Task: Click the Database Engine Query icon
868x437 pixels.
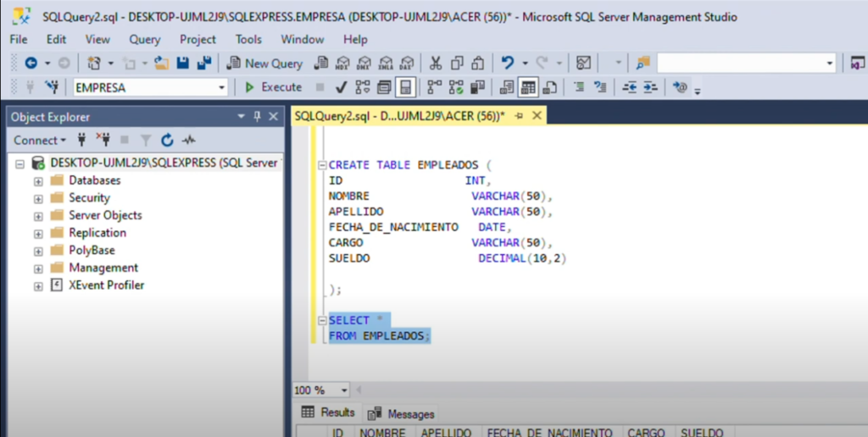Action: tap(321, 64)
